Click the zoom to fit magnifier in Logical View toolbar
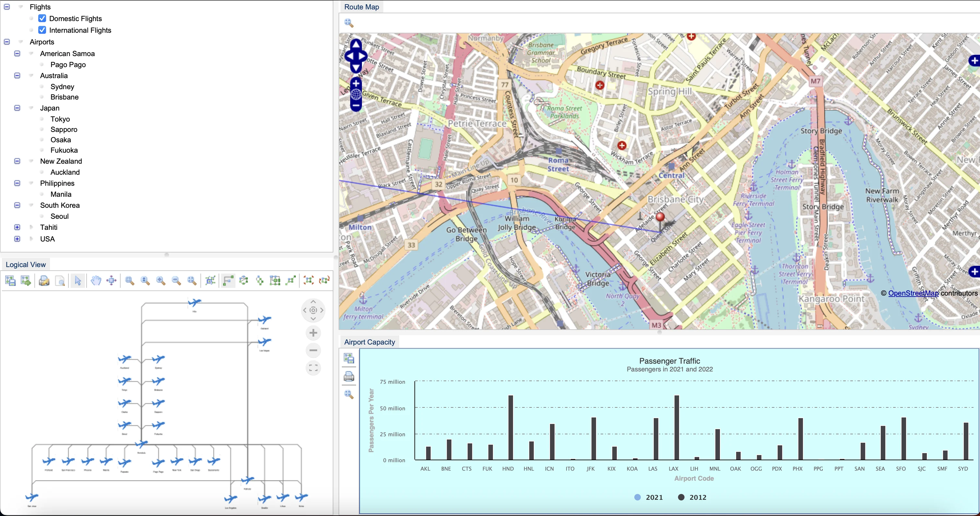980x516 pixels. 192,281
